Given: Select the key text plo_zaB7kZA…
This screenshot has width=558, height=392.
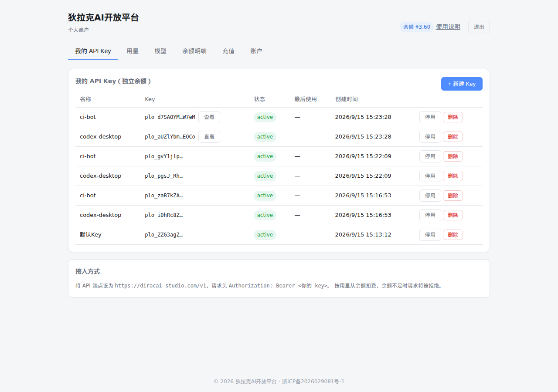Looking at the screenshot, I should 164,196.
